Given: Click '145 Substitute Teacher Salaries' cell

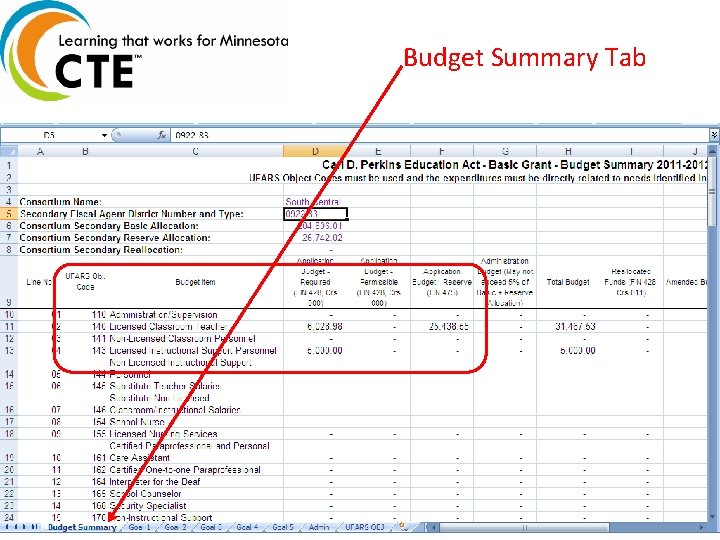Looking at the screenshot, I should click(x=165, y=386).
